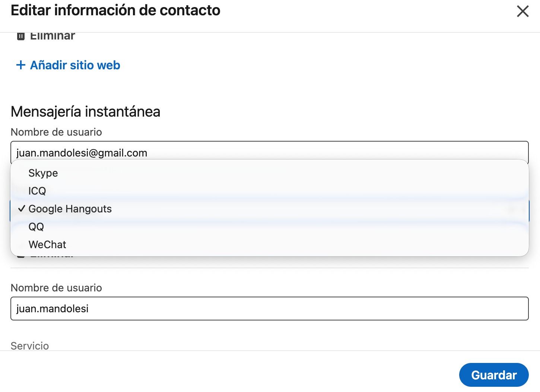Click the Servicio label at the bottom
540x392 pixels.
pyautogui.click(x=30, y=346)
